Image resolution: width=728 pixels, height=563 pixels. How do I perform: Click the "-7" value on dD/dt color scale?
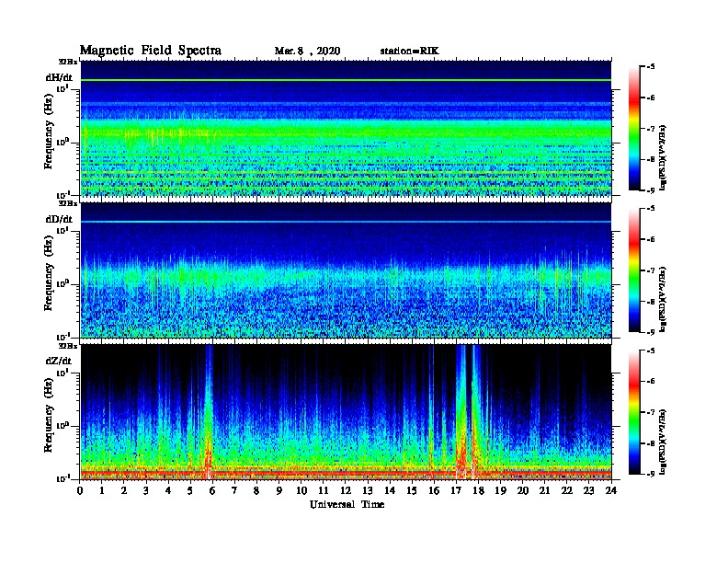(650, 270)
